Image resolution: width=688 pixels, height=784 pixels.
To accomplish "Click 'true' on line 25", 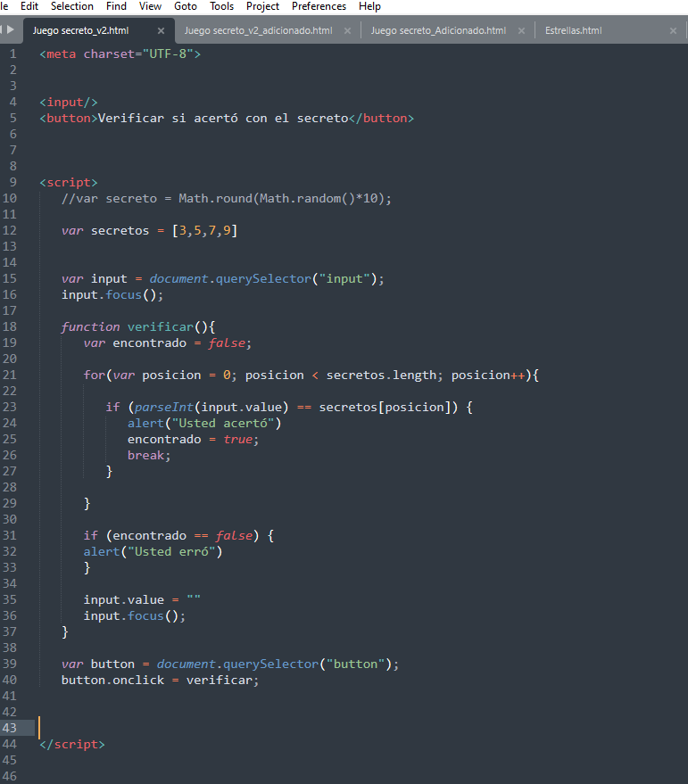I will [237, 440].
